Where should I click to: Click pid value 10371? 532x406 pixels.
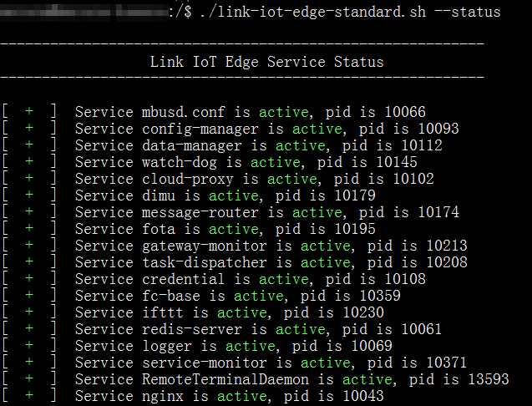click(x=447, y=363)
